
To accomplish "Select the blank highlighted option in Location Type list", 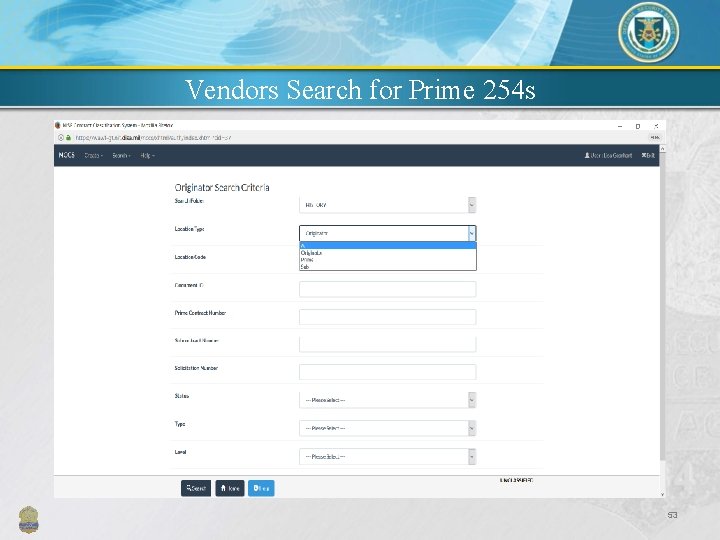I will [x=388, y=245].
